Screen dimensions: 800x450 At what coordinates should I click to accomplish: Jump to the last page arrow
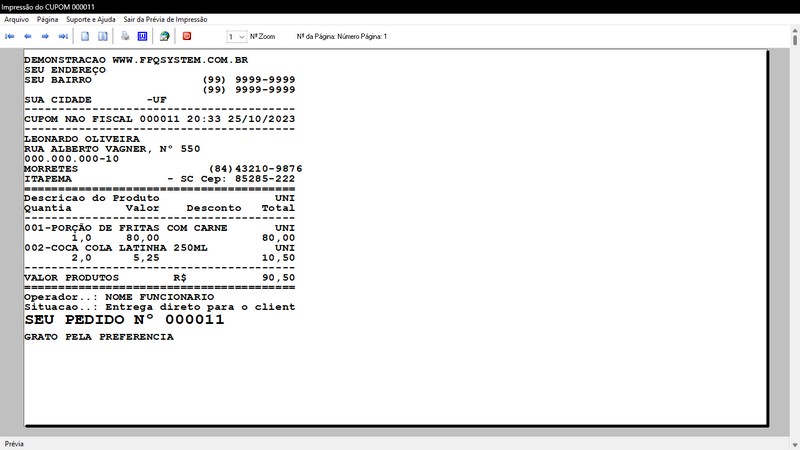coord(63,36)
